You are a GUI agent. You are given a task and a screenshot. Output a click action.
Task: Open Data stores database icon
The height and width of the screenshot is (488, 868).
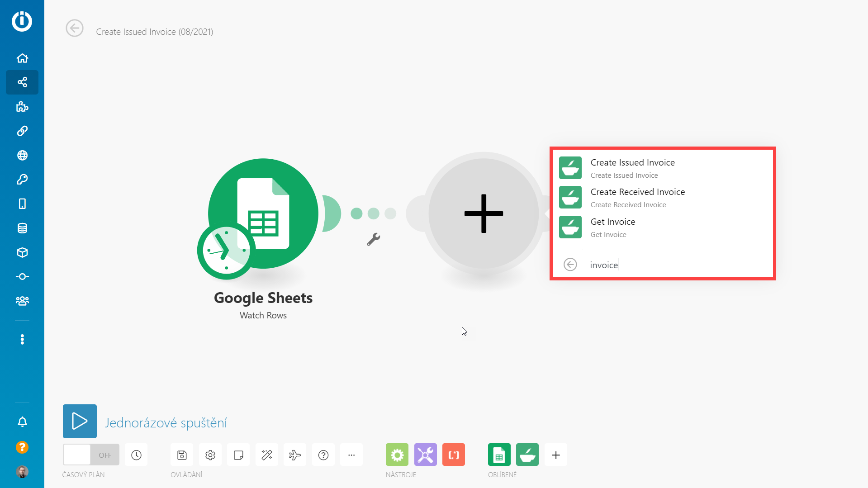point(22,228)
